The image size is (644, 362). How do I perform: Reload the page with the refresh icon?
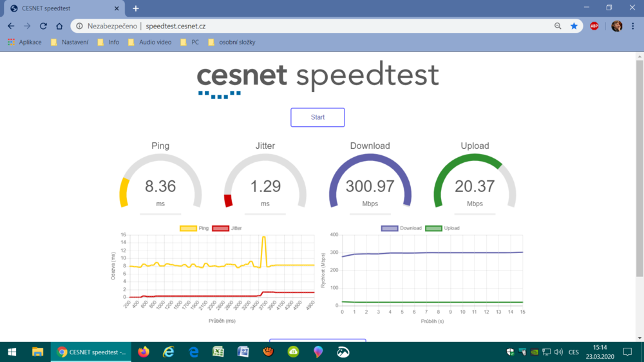coord(43,26)
